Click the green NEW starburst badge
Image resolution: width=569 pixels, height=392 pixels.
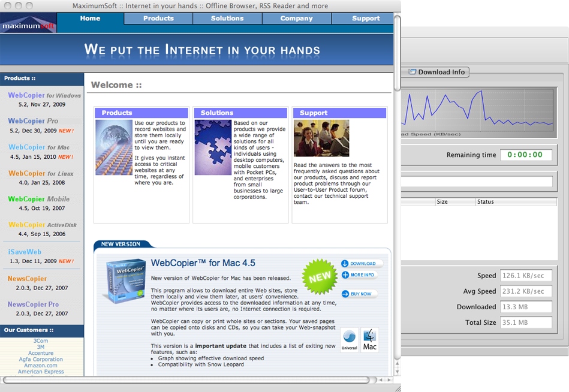coord(320,277)
